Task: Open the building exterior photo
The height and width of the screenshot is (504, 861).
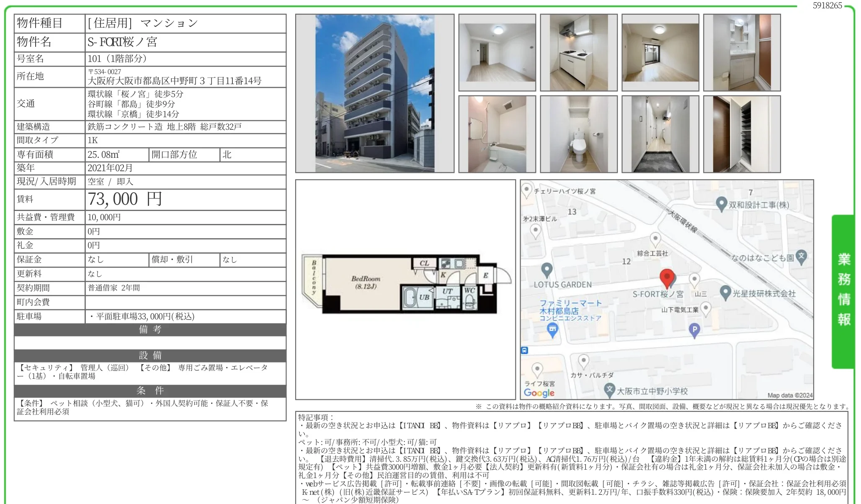Action: (374, 93)
